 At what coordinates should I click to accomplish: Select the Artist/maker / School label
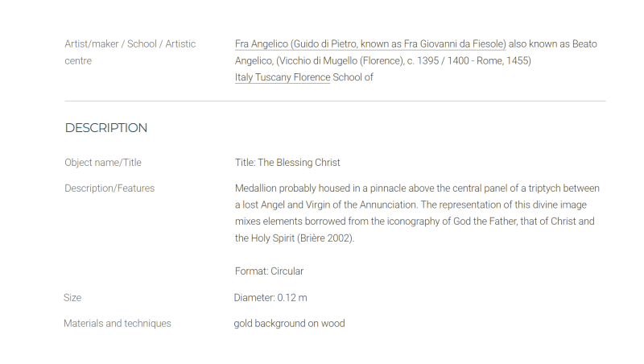point(130,52)
